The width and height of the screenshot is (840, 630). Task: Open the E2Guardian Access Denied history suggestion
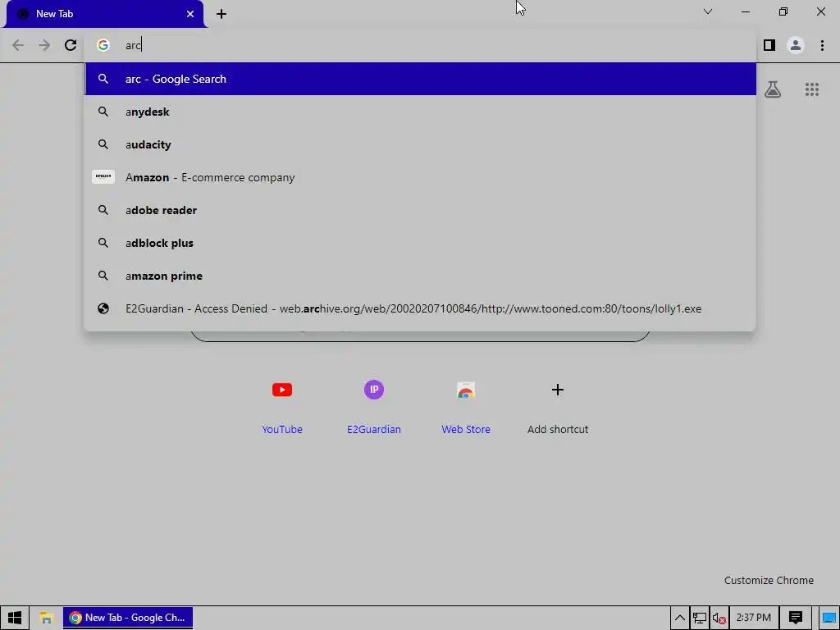[x=421, y=308]
